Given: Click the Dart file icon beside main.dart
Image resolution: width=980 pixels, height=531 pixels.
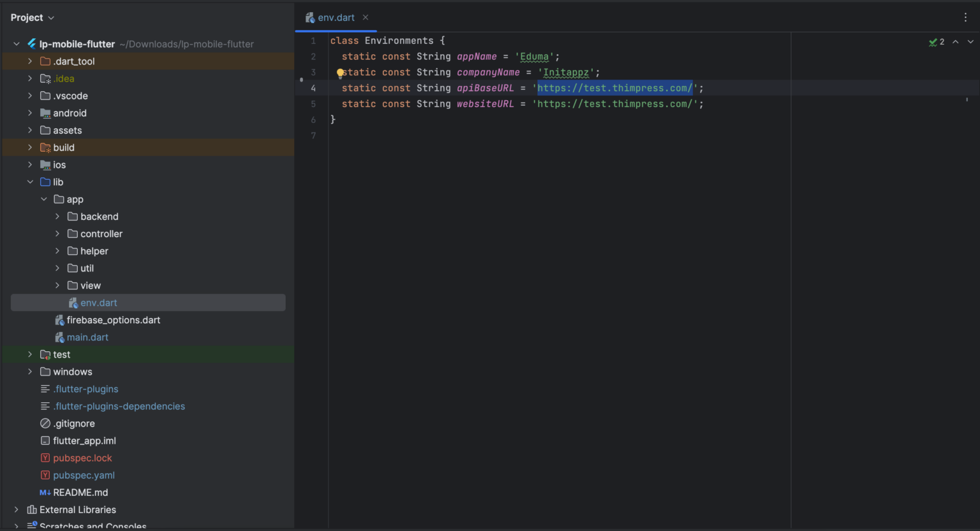Looking at the screenshot, I should coord(59,337).
